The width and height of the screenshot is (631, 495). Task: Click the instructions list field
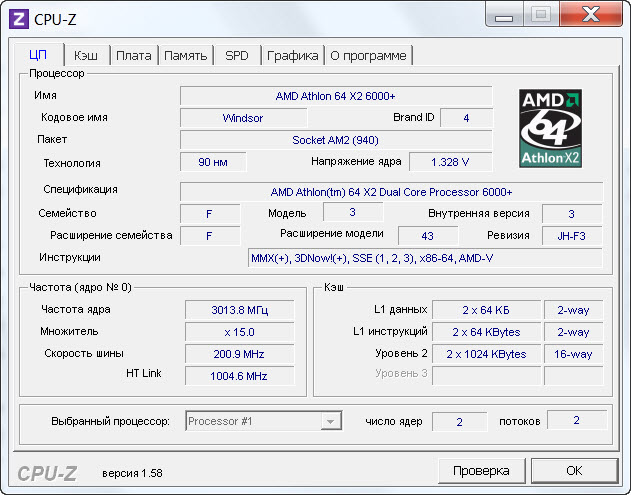pyautogui.click(x=425, y=258)
